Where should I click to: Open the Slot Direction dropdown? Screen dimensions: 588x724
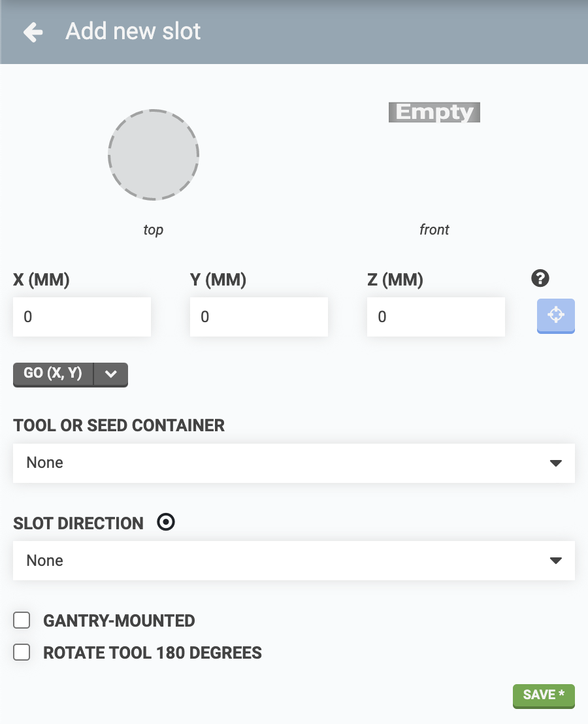tap(294, 561)
